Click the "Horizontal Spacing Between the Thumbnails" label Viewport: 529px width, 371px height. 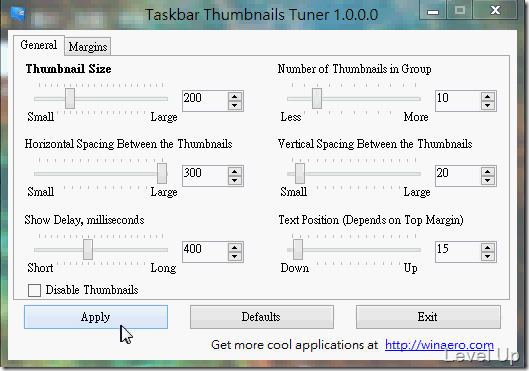[x=128, y=144]
